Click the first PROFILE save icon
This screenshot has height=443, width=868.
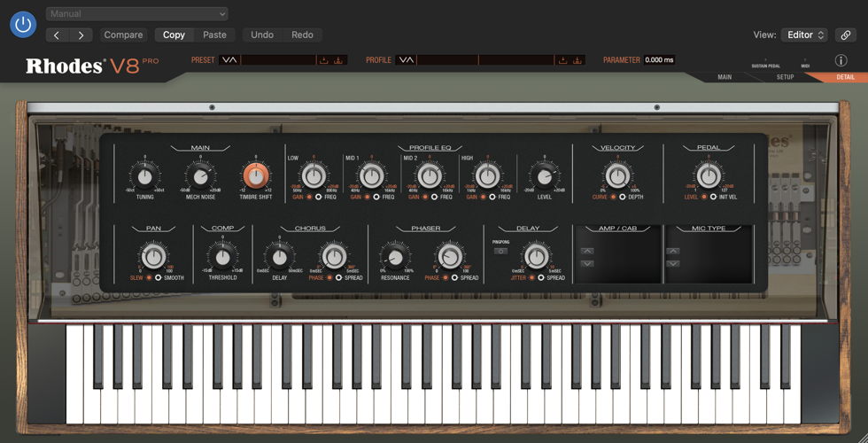click(563, 60)
